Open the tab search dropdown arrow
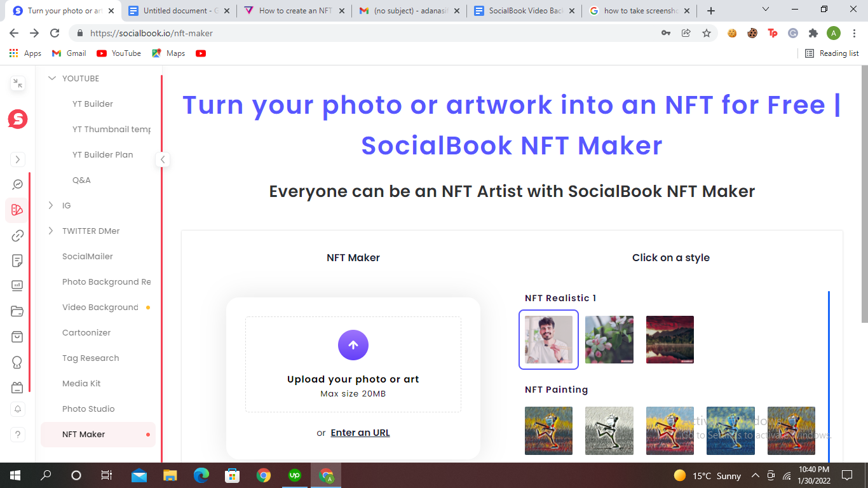 point(766,10)
